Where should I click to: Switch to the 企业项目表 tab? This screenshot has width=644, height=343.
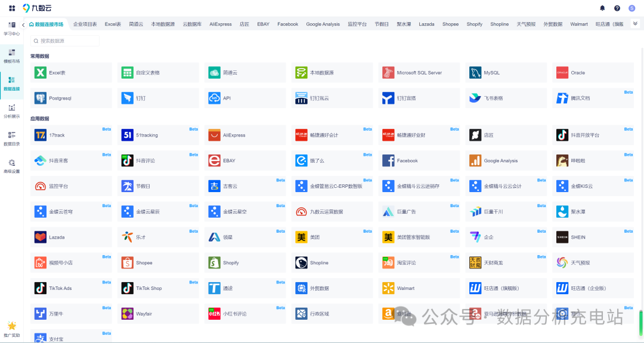coord(85,24)
